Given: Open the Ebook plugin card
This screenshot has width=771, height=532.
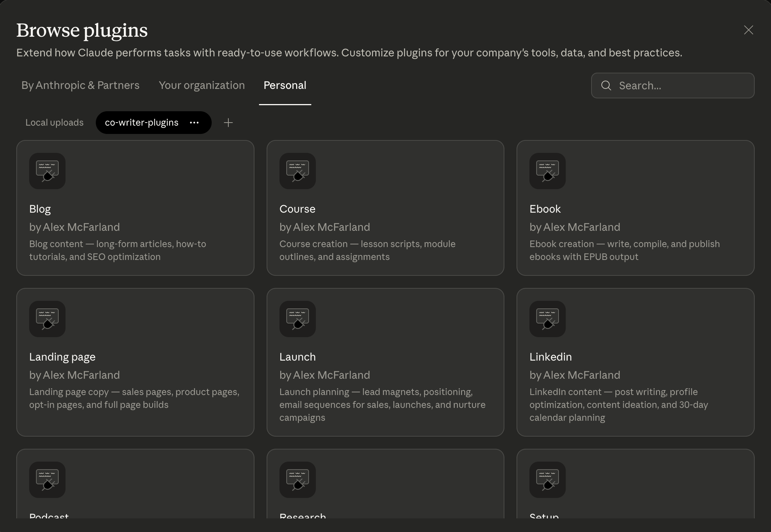Looking at the screenshot, I should click(x=635, y=208).
